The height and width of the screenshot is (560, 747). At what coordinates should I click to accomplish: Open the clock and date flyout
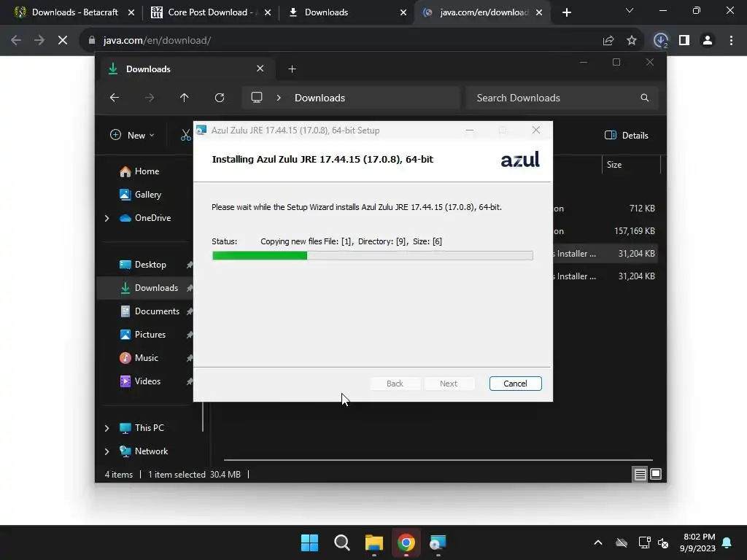point(698,542)
